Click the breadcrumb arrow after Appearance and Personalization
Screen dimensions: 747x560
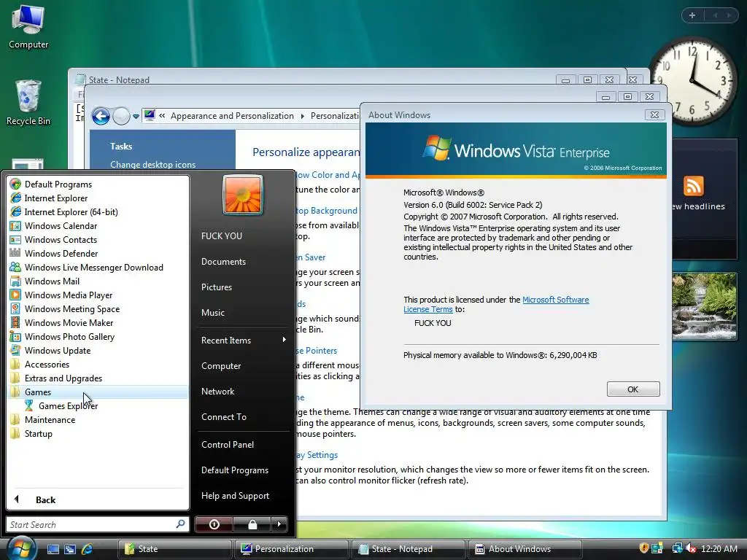click(302, 116)
